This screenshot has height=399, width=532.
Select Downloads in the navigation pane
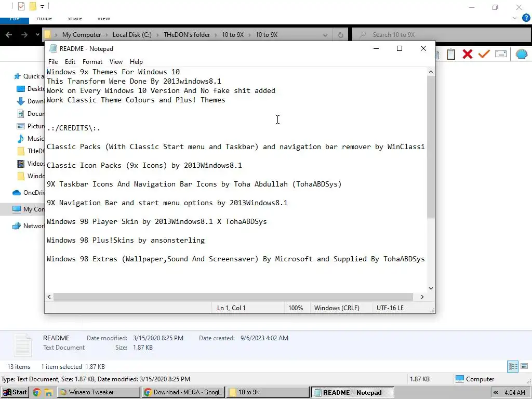pos(31,101)
